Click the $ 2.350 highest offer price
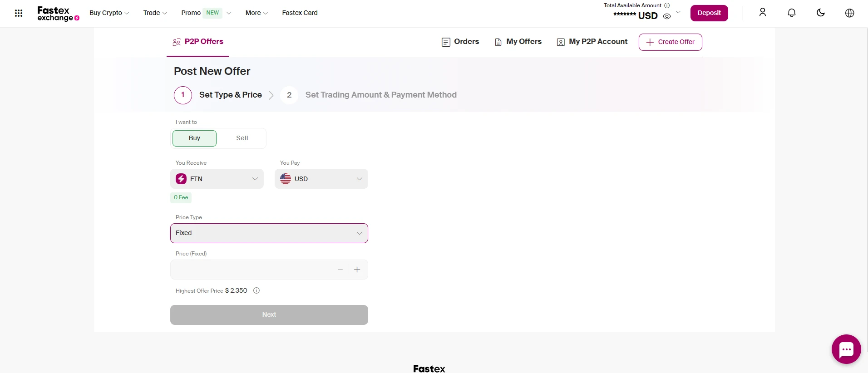The image size is (868, 373). pos(236,290)
